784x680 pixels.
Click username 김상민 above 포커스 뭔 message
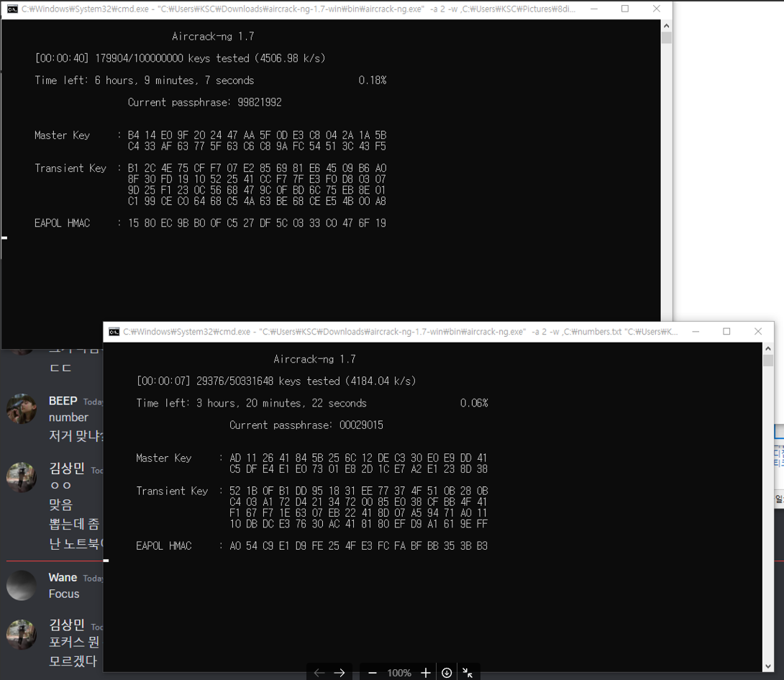click(x=66, y=625)
